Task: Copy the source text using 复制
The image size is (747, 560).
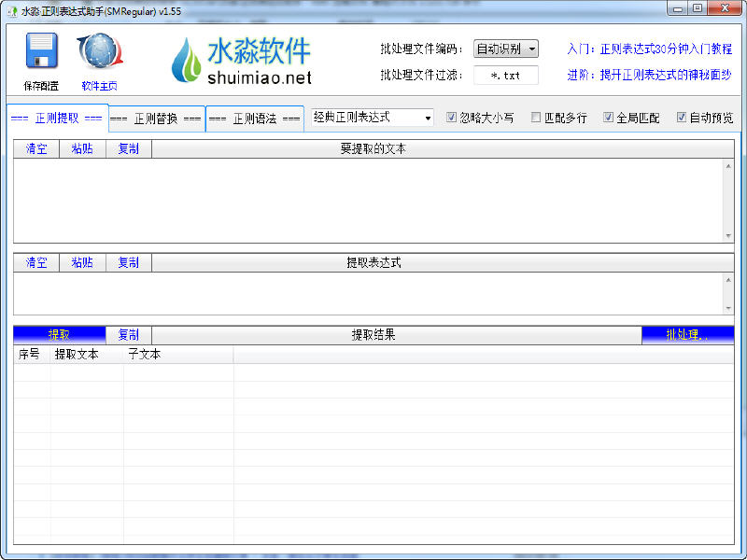Action: (128, 148)
